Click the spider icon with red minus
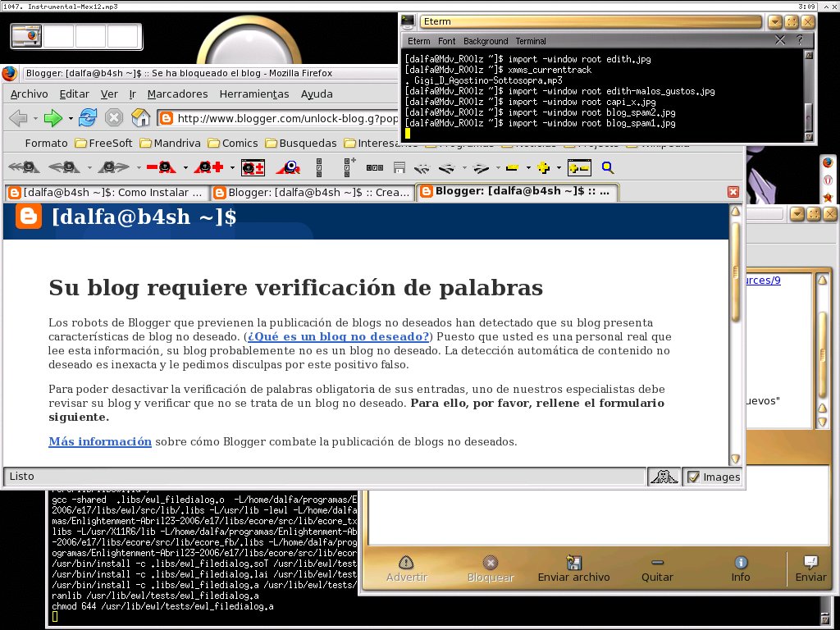840x630 pixels. coord(162,167)
